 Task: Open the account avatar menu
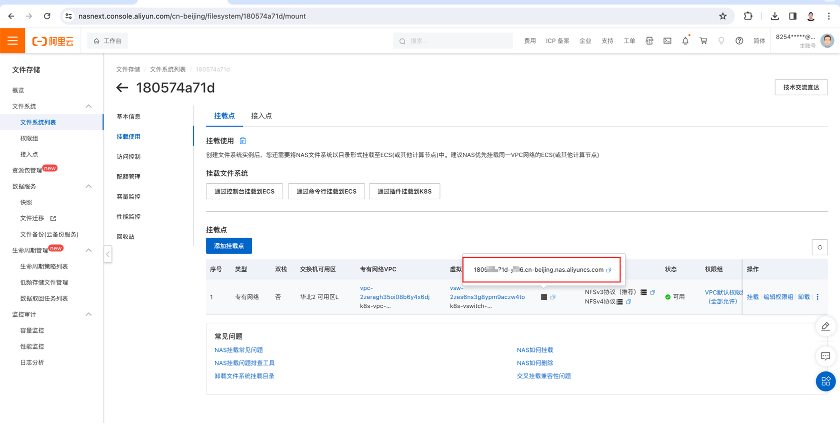pyautogui.click(x=828, y=41)
